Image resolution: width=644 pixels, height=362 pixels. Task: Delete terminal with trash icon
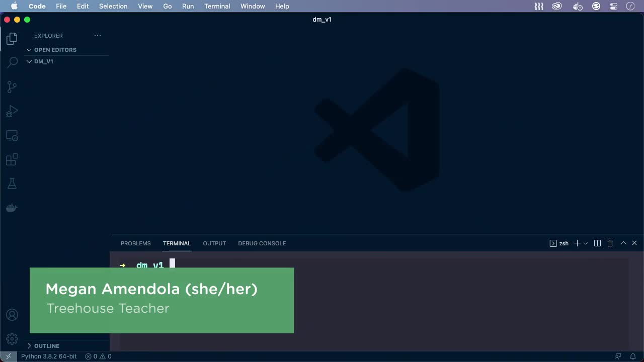pos(610,243)
